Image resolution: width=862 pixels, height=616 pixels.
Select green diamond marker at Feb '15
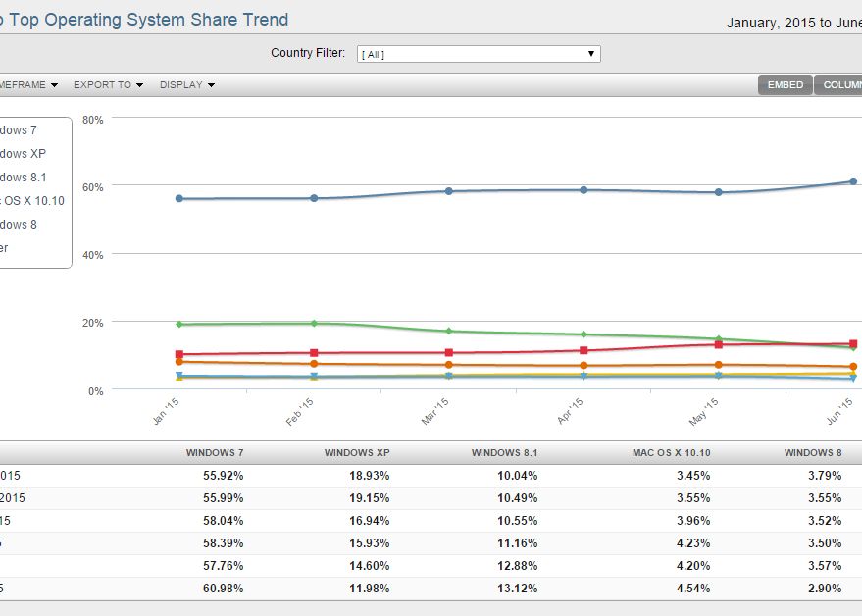pos(314,323)
